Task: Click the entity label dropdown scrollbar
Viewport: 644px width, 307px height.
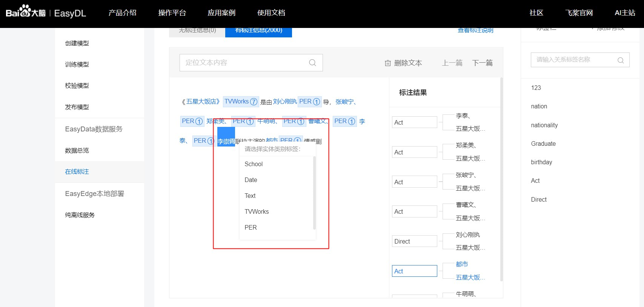Action: click(314, 193)
